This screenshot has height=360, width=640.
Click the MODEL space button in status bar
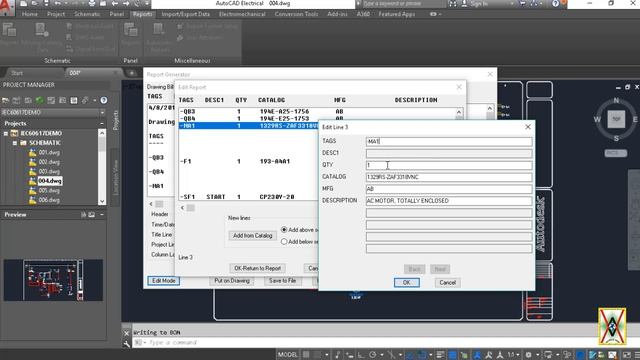pos(287,355)
